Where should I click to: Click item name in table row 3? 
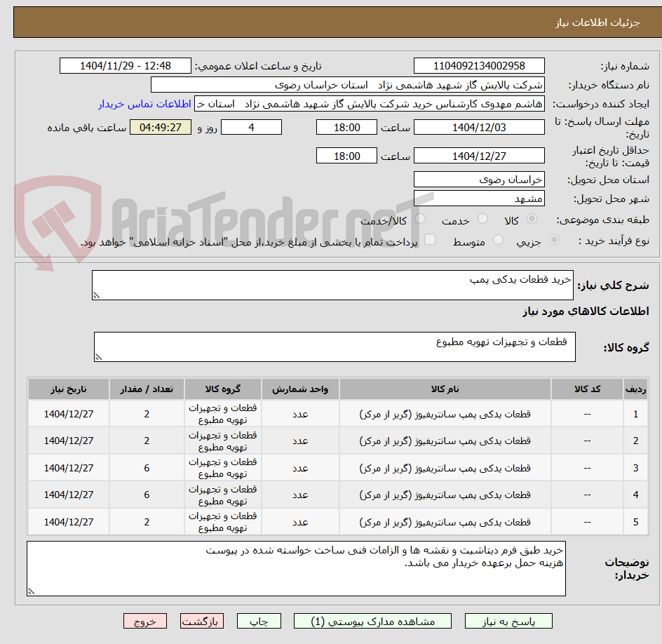pyautogui.click(x=445, y=468)
